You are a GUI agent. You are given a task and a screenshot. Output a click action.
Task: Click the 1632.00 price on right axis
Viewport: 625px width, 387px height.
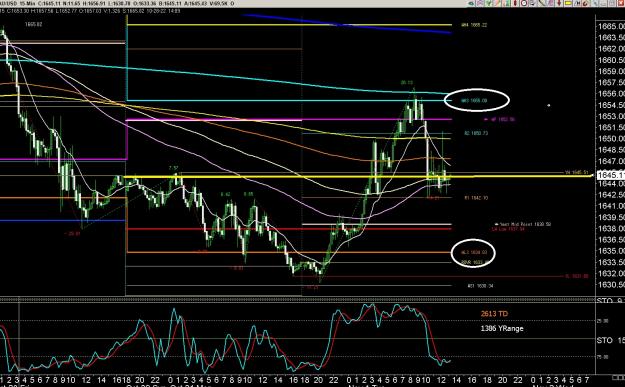pos(611,273)
